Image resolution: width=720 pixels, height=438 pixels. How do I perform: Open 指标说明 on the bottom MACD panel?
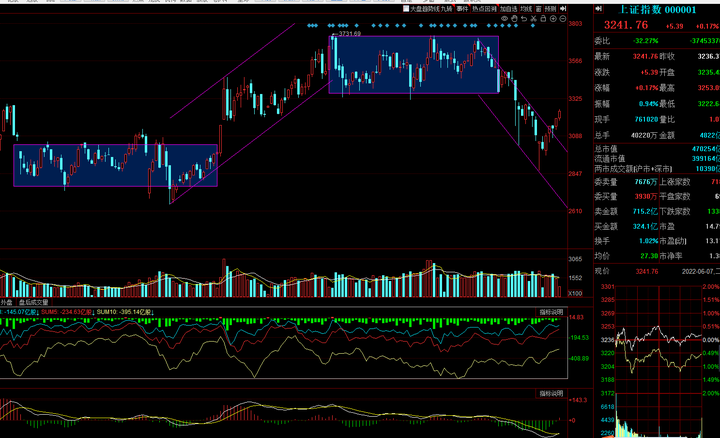point(552,393)
